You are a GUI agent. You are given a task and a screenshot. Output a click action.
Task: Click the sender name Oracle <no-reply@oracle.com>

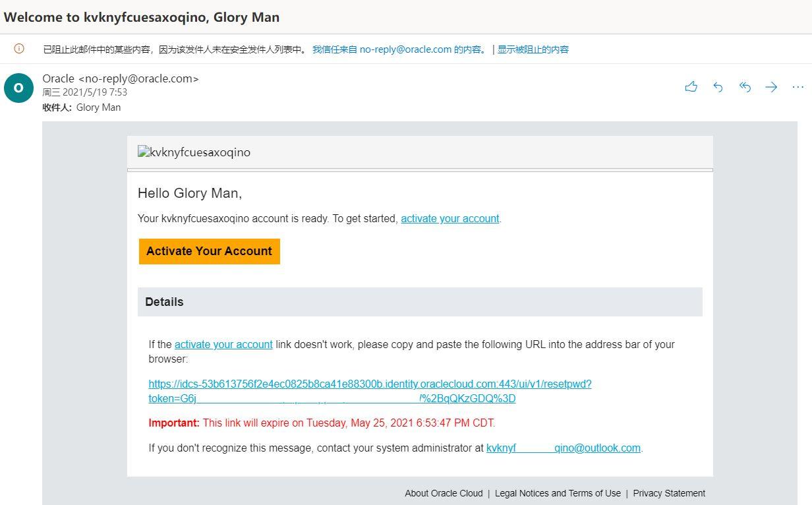[x=121, y=78]
